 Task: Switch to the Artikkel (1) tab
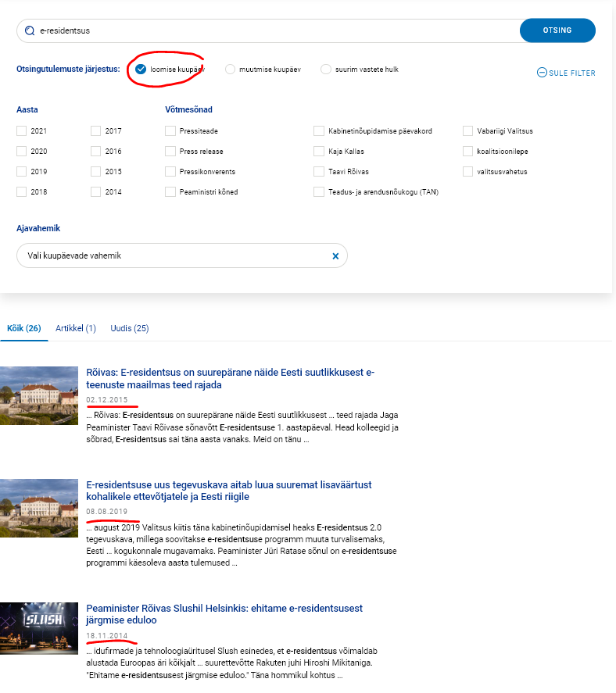pyautogui.click(x=75, y=328)
